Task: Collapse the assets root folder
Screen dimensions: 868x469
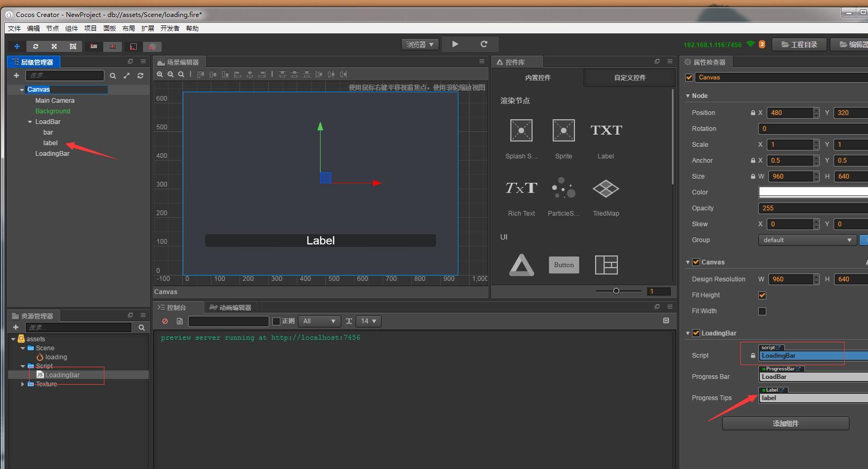Action: 13,339
